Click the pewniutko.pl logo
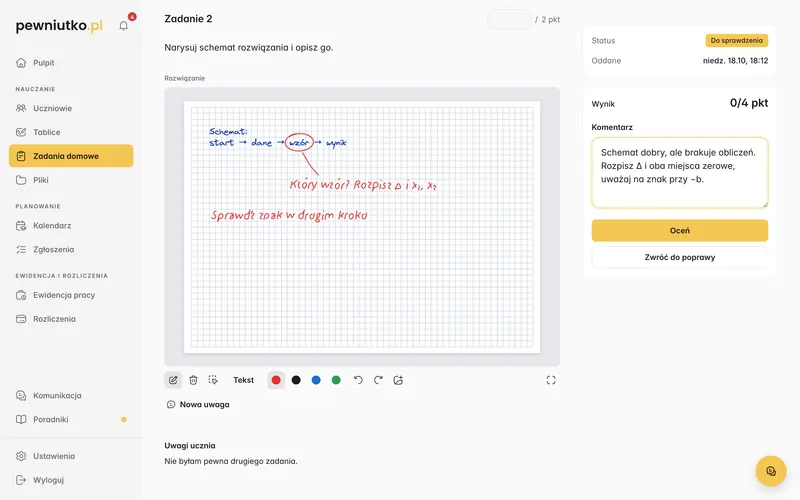 pyautogui.click(x=59, y=26)
